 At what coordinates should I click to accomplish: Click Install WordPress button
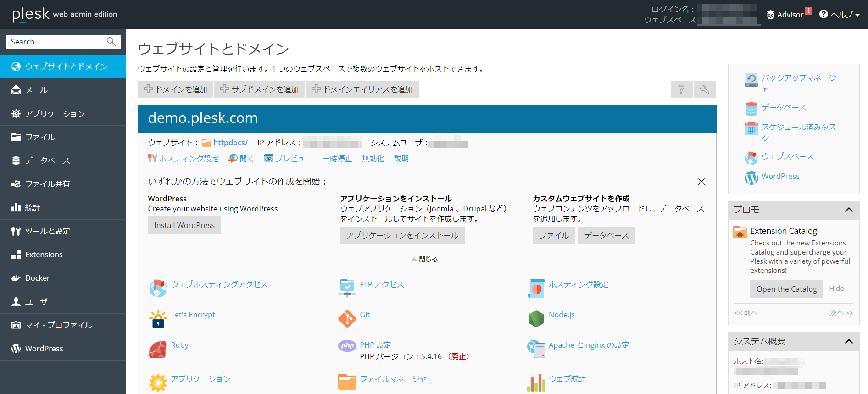184,225
